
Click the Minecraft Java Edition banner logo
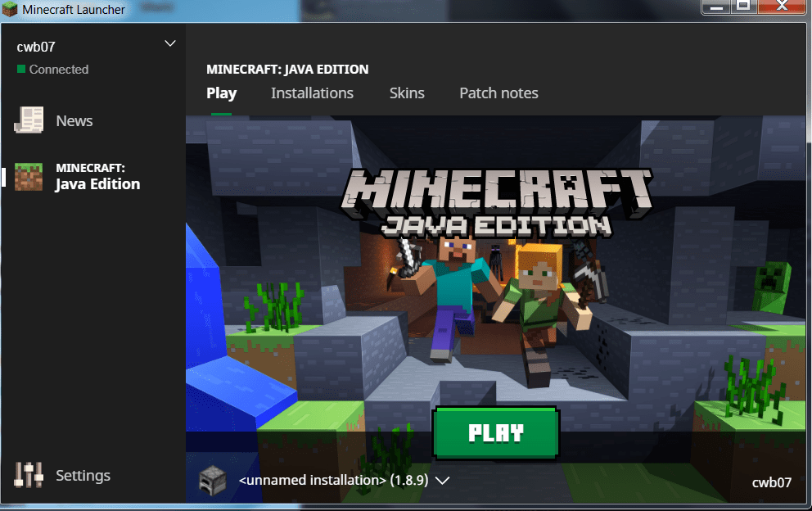[496, 204]
